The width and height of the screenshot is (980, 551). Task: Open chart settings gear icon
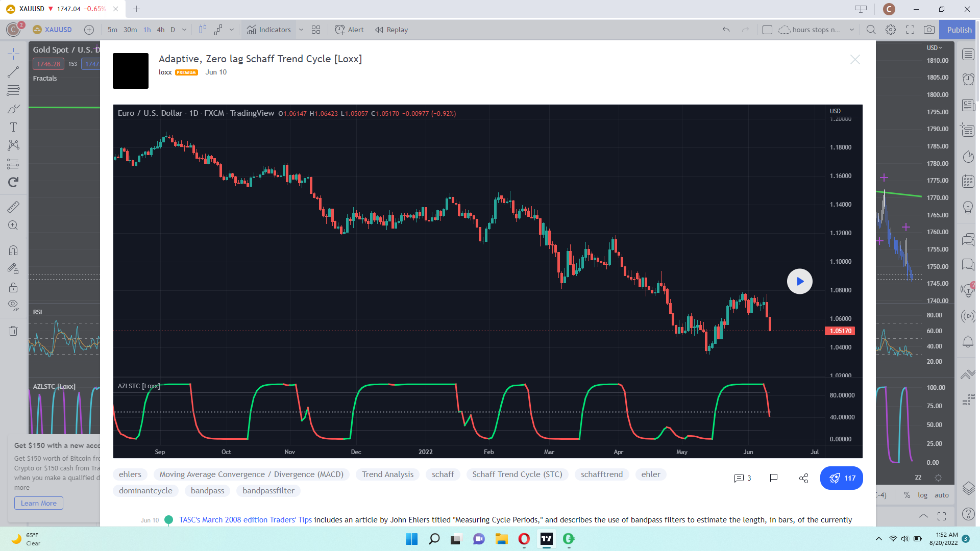891,30
